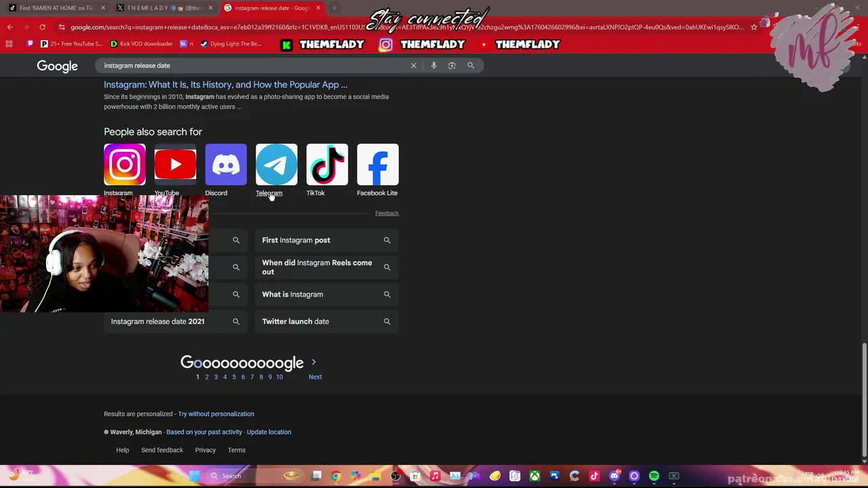Click 'Try without personalization'
Viewport: 868px width, 488px height.
(216, 414)
